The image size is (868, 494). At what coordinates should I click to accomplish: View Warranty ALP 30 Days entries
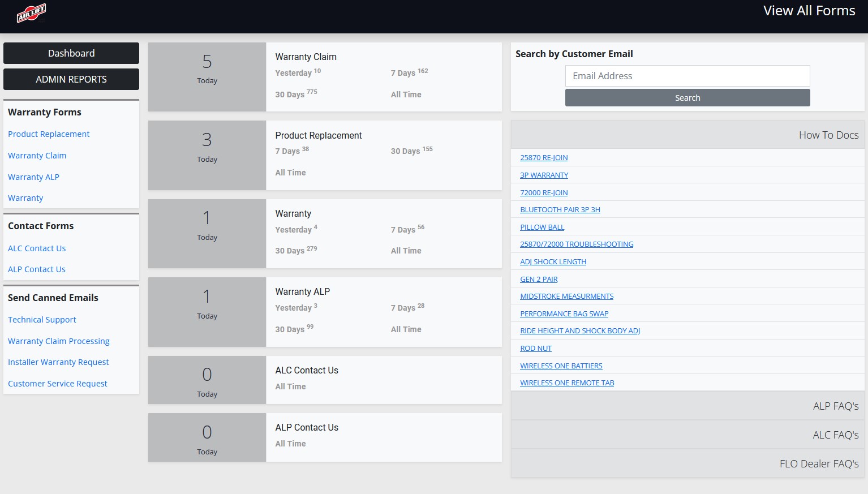coord(294,329)
